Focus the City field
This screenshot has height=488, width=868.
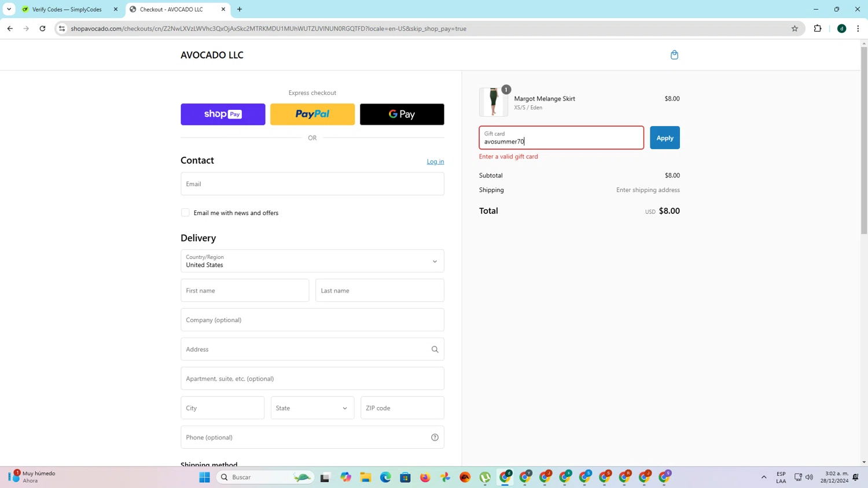click(x=222, y=408)
